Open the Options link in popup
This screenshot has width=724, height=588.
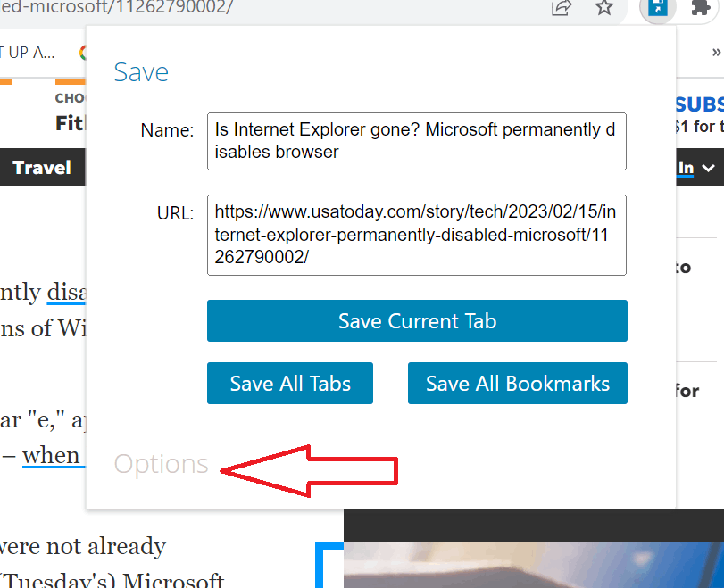point(162,464)
